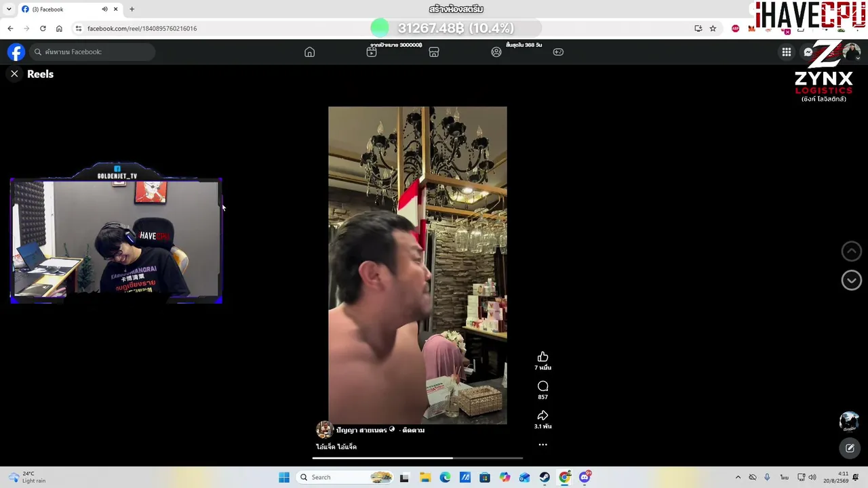Close the Facebook browser tab
The height and width of the screenshot is (488, 868).
coord(115,9)
